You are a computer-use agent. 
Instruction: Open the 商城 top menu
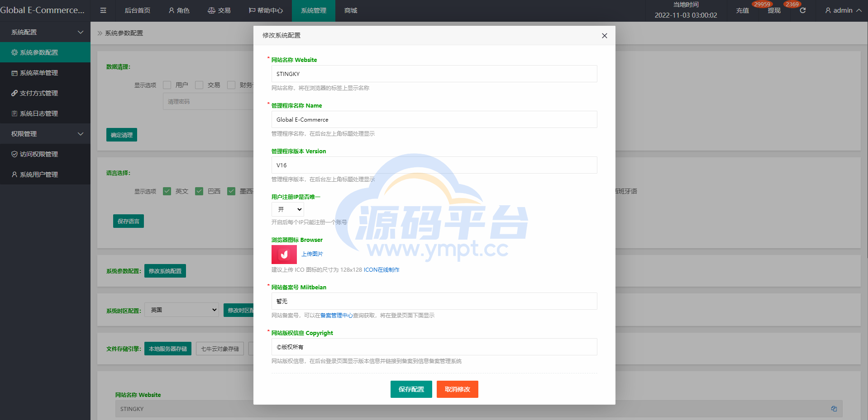tap(351, 10)
